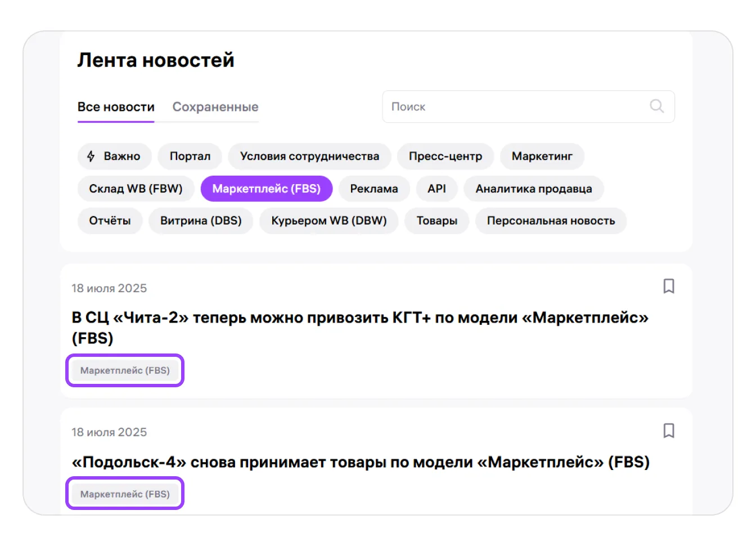Filter by Условия сотрудничества
The height and width of the screenshot is (546, 756).
(309, 156)
